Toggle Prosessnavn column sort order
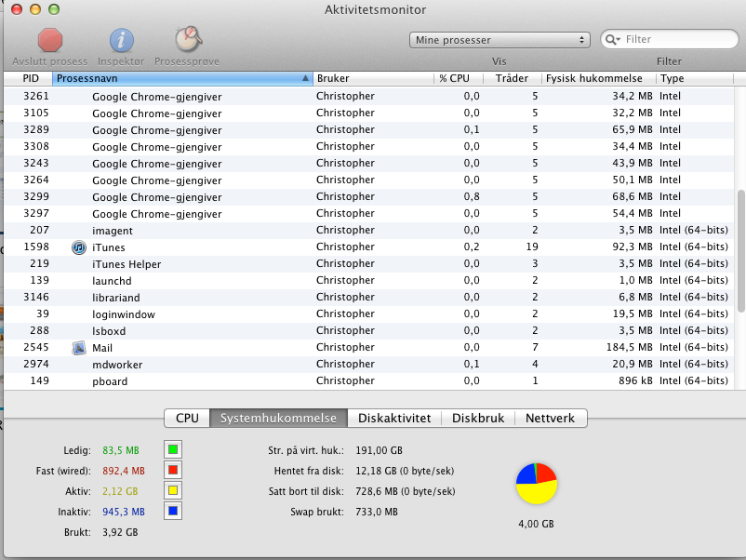746x560 pixels. (x=182, y=78)
